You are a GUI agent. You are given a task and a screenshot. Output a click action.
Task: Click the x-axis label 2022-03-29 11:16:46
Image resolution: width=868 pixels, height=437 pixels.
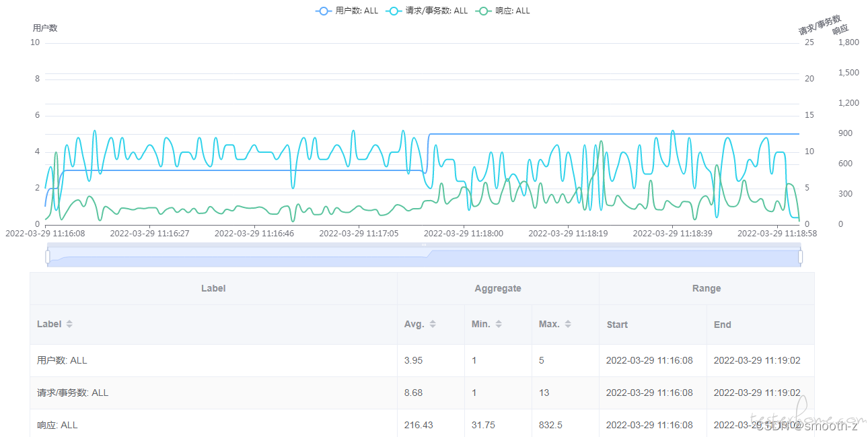tap(254, 234)
